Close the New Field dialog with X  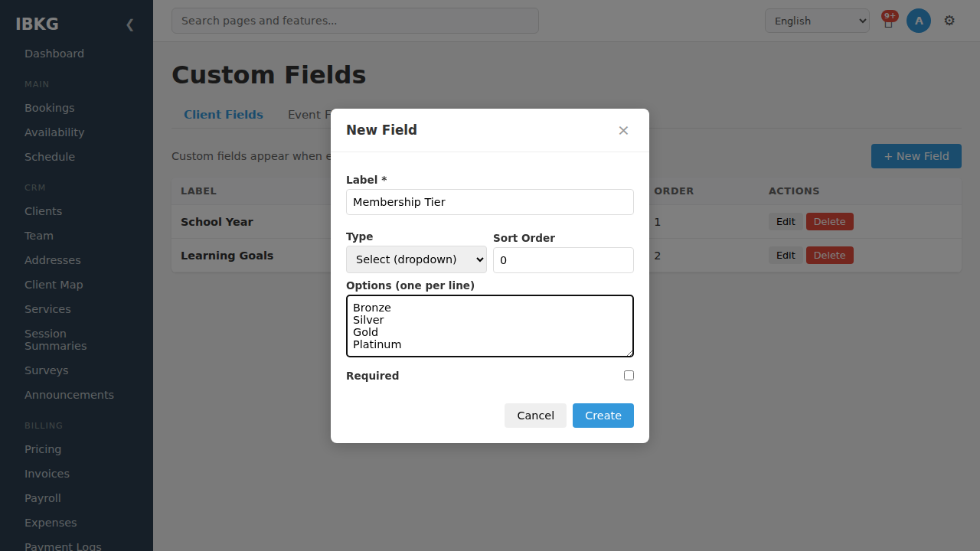(623, 130)
